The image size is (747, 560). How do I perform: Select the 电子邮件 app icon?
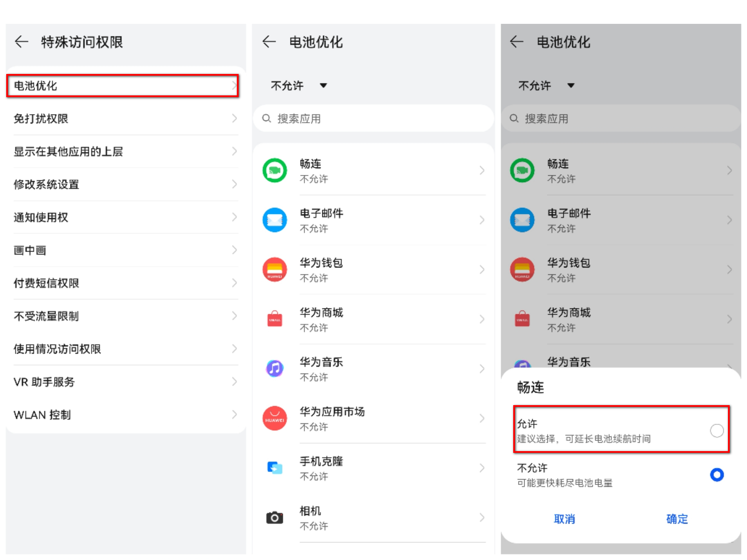274,220
